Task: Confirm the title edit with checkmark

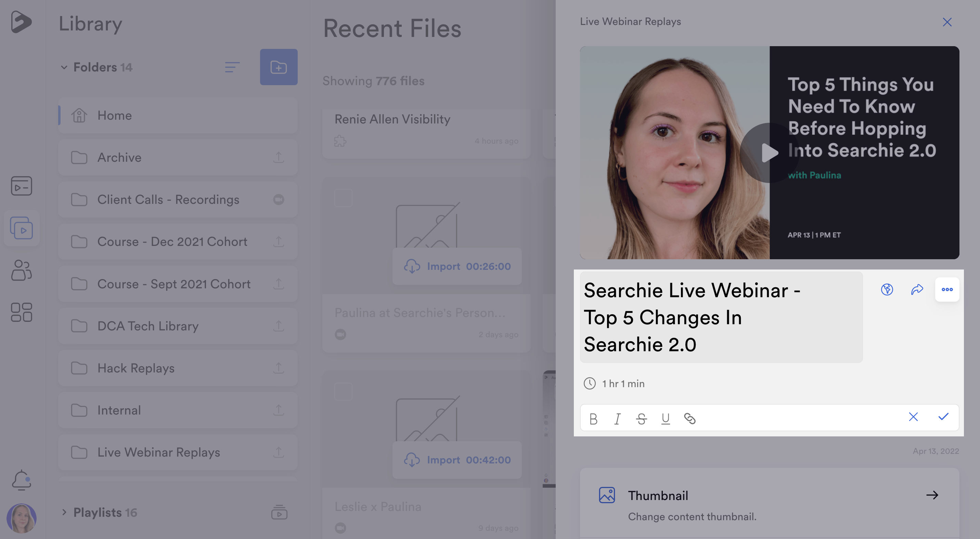Action: click(943, 417)
